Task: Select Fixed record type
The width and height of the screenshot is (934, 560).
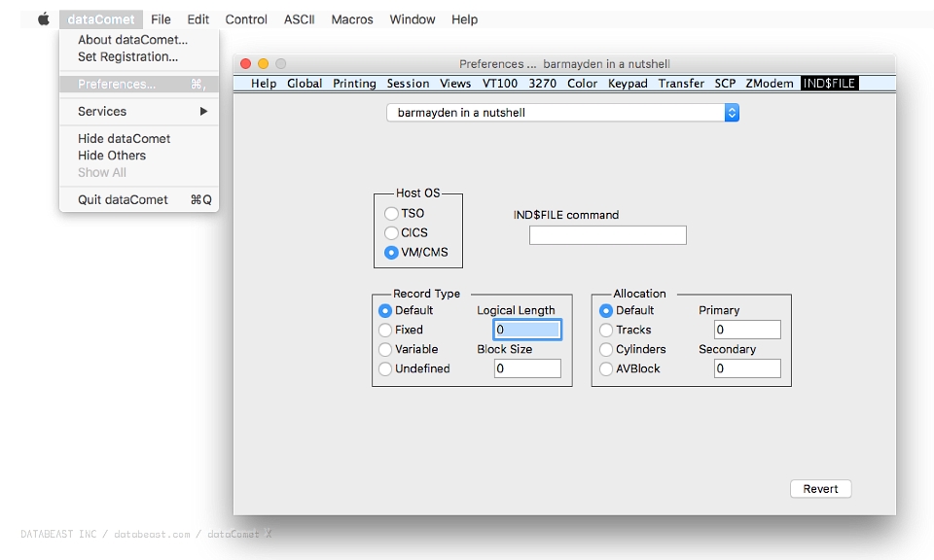Action: click(x=385, y=330)
